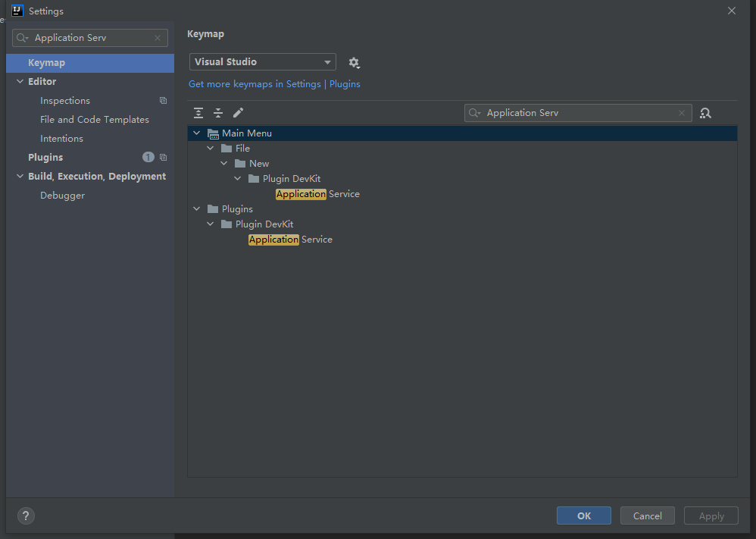Open Debugger settings page
The width and height of the screenshot is (756, 539).
[x=63, y=196]
